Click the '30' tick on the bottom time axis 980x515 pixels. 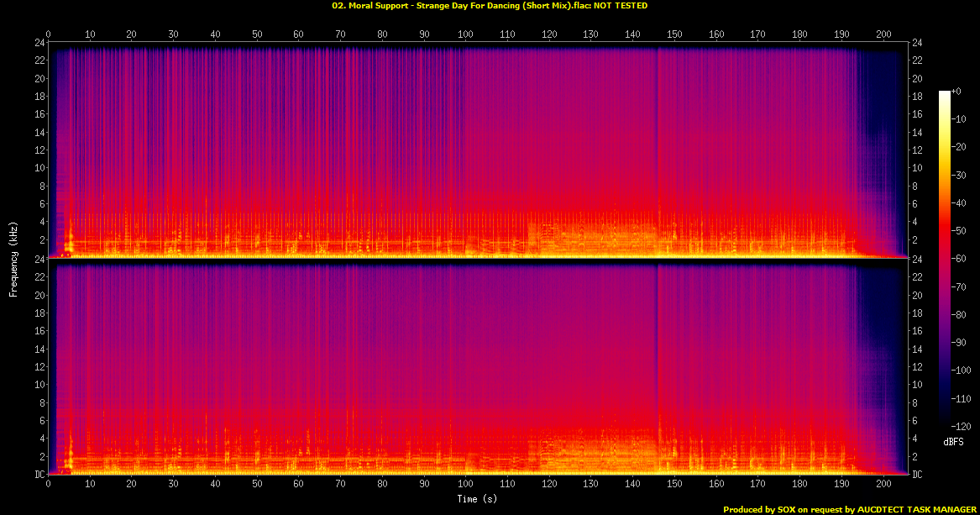[173, 483]
